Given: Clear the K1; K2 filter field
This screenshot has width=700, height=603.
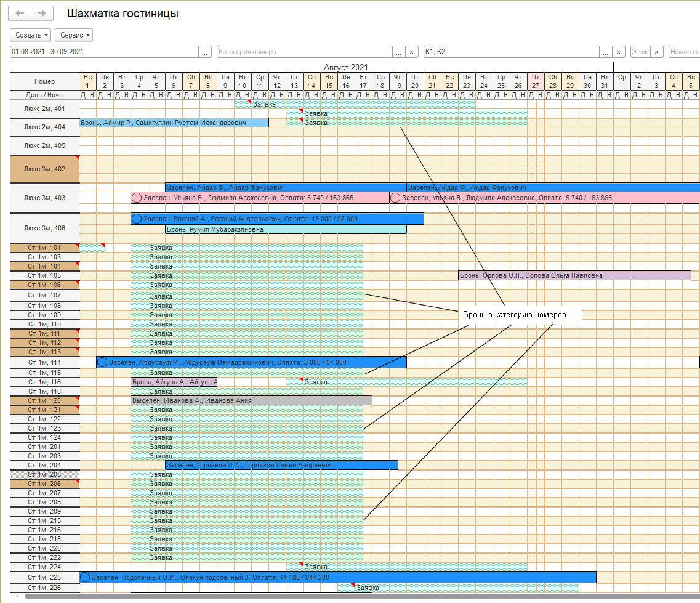Looking at the screenshot, I should (x=619, y=52).
